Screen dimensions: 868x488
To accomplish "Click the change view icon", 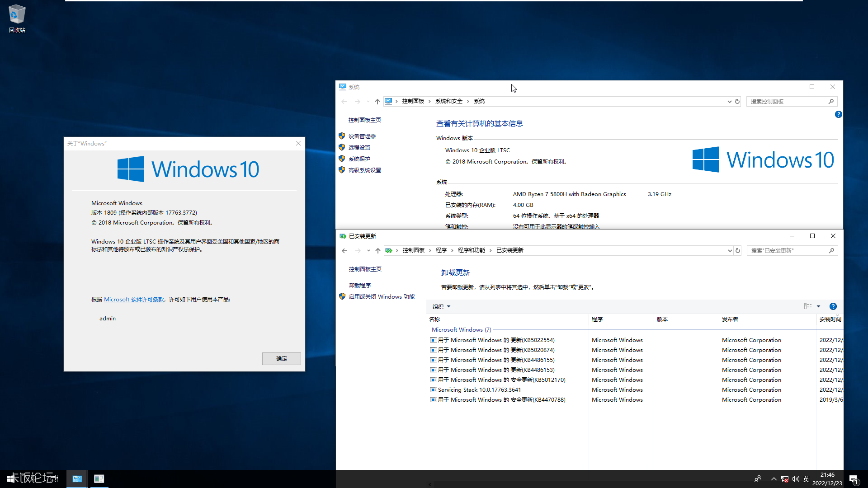I will [808, 306].
